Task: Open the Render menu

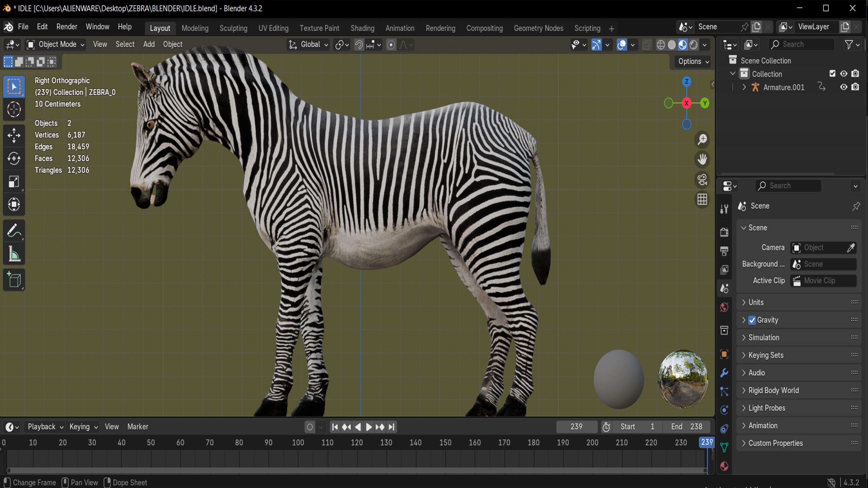Action: pyautogui.click(x=67, y=27)
